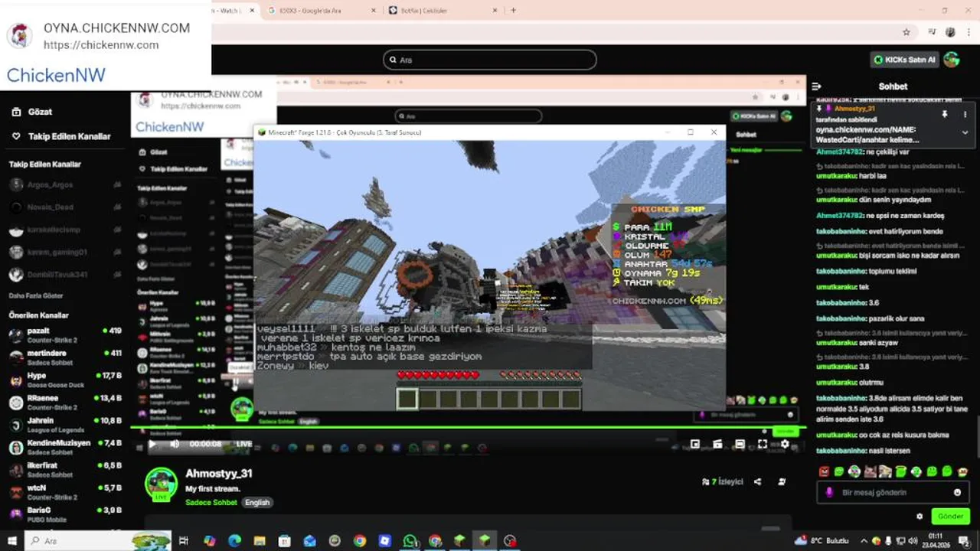Open recommended channel ilkerfirat
This screenshot has width=980, height=551.
[65, 469]
